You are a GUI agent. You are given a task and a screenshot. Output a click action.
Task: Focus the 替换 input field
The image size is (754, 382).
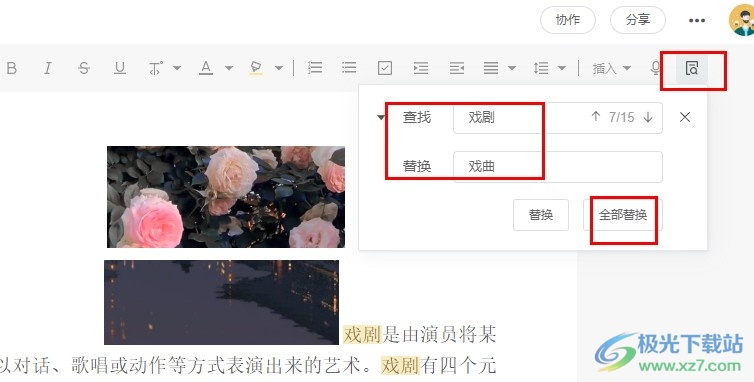[558, 167]
